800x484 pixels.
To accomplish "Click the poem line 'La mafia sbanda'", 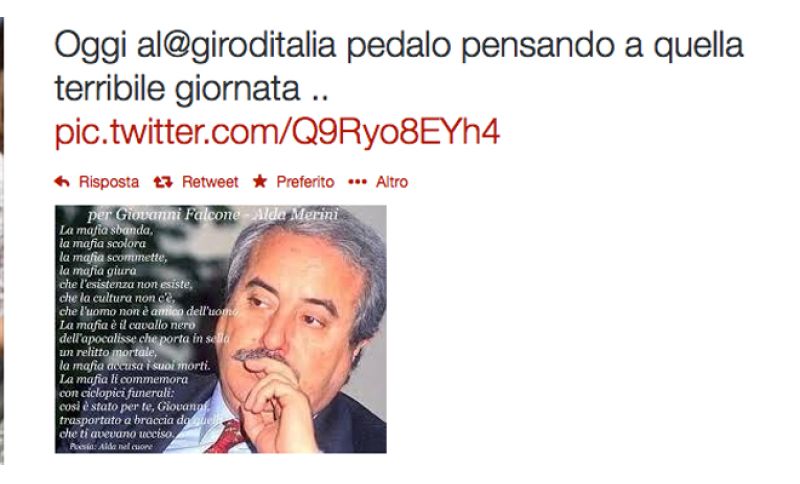I will (x=106, y=230).
